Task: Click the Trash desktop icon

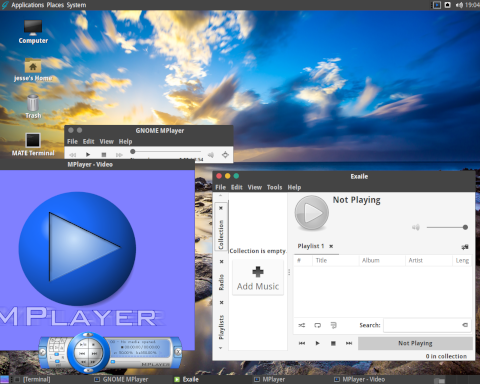Action: [x=33, y=107]
